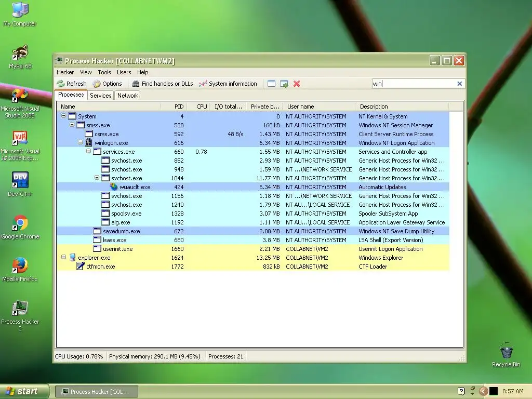
Task: Open Find handles or DLLs
Action: pos(163,84)
